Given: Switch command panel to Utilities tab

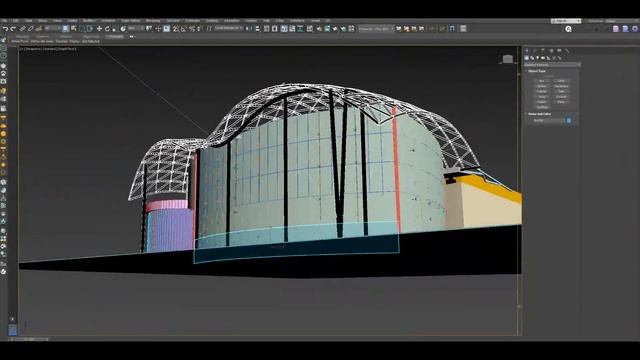Looking at the screenshot, I should pyautogui.click(x=567, y=51).
